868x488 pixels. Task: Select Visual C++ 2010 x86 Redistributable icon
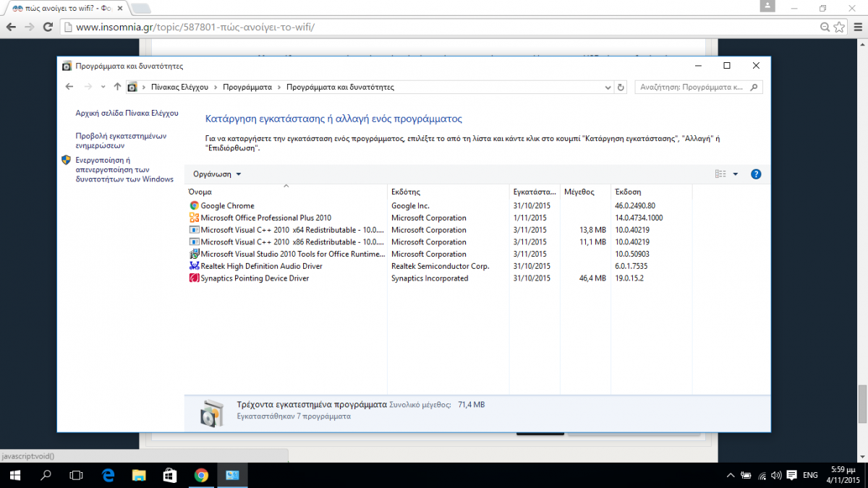click(x=194, y=242)
